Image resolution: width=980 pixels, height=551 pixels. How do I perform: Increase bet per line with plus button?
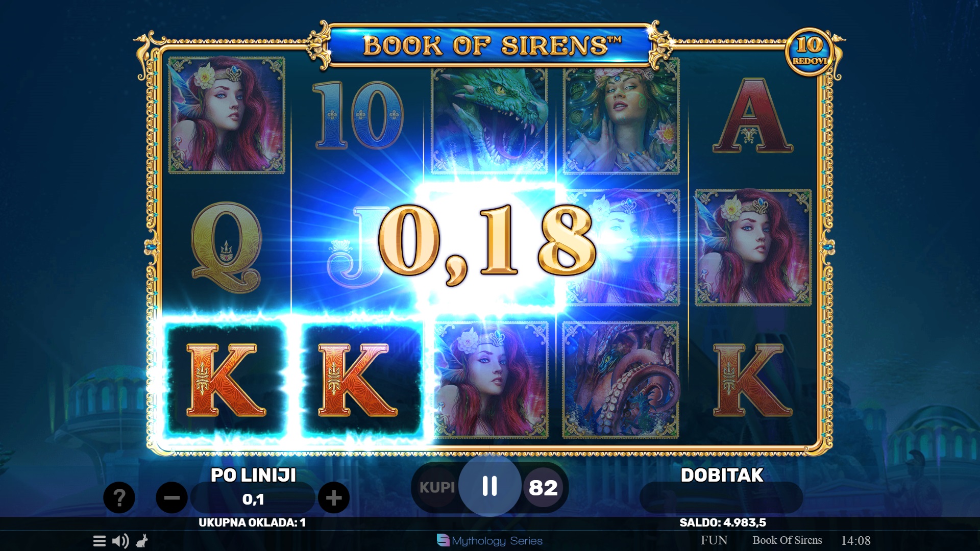[334, 497]
